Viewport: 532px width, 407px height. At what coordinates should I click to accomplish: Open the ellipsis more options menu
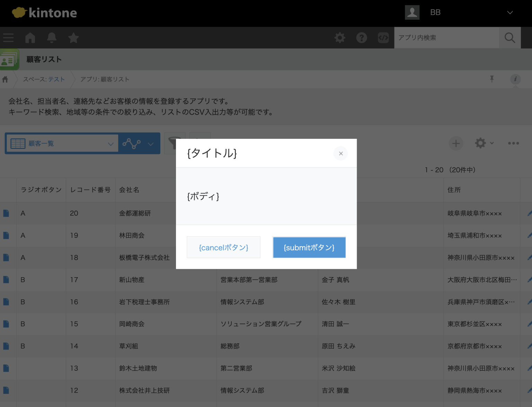click(x=513, y=143)
